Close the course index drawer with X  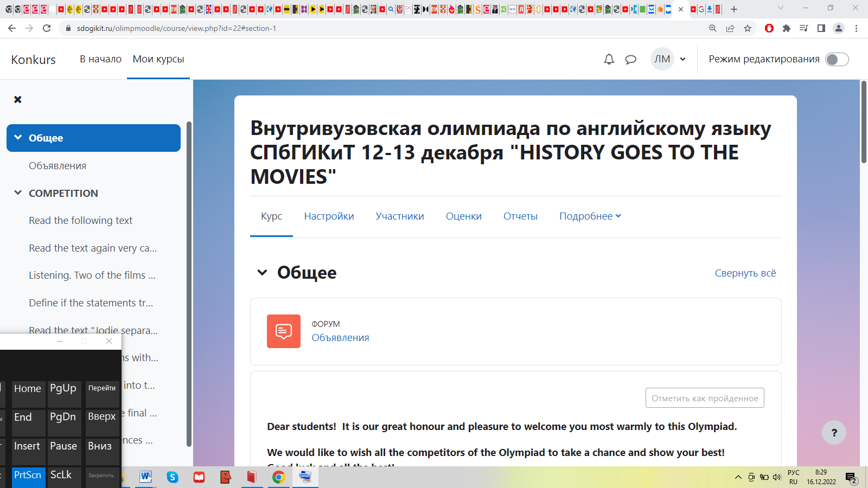[x=18, y=99]
